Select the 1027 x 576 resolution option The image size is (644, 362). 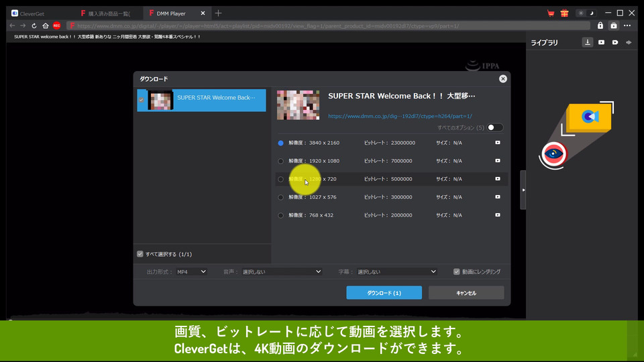coord(280,197)
